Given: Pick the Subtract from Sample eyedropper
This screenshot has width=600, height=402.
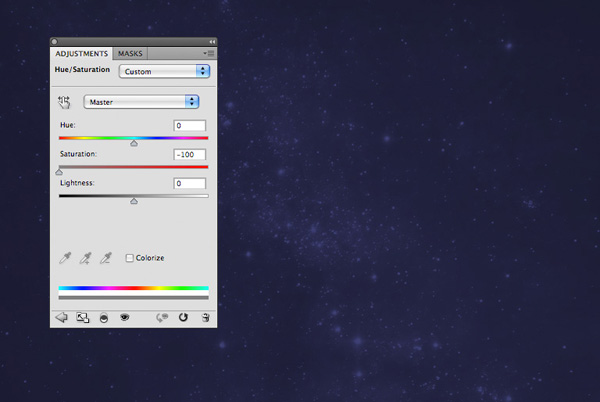Looking at the screenshot, I should pyautogui.click(x=106, y=258).
